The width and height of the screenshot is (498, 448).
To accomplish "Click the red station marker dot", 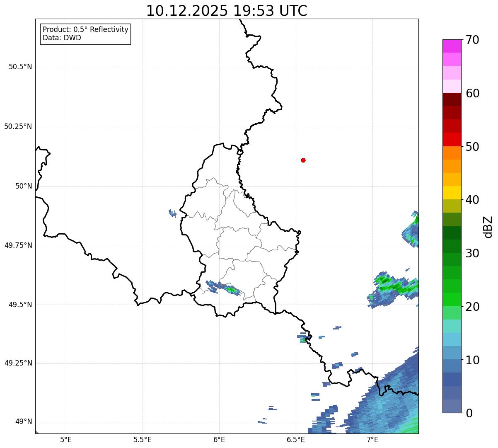I will point(303,160).
